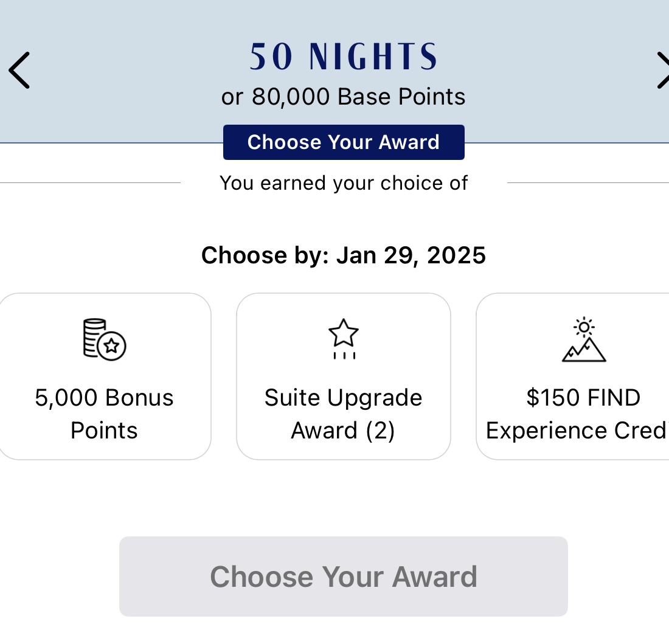Screen dimensions: 669x644
Task: Tap the navy Choose Your Award badge
Action: click(x=344, y=142)
